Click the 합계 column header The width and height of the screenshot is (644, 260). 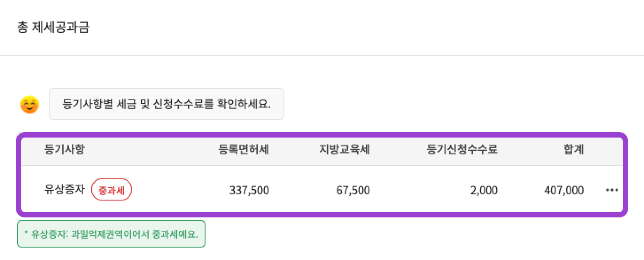tap(574, 150)
